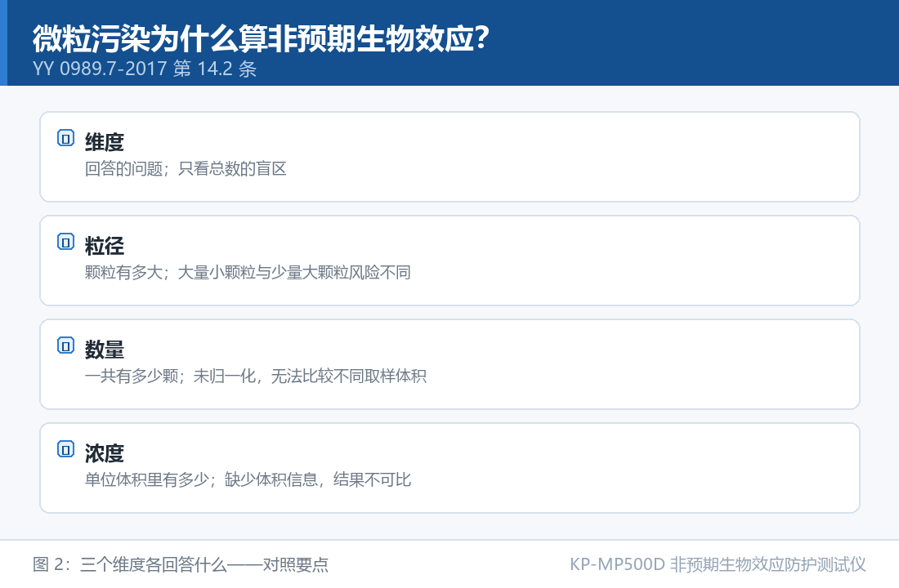The height and width of the screenshot is (588, 899).
Task: Select the 浓度 card heading
Action: click(x=105, y=453)
